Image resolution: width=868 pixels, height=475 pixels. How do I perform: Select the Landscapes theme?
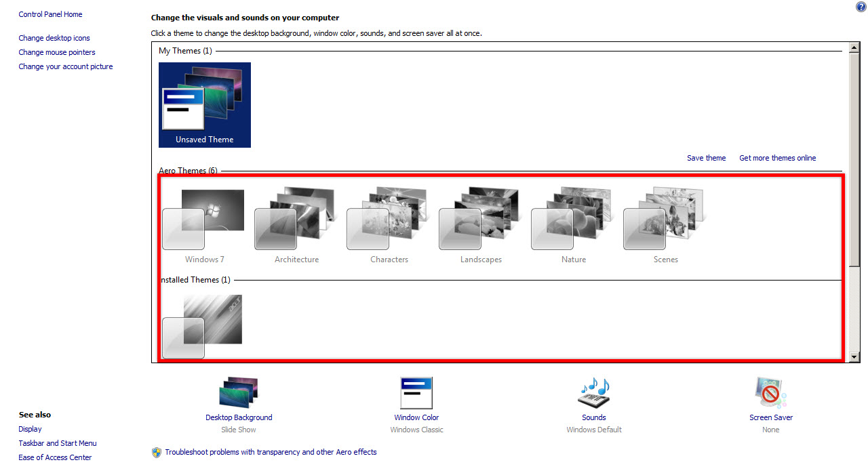481,227
